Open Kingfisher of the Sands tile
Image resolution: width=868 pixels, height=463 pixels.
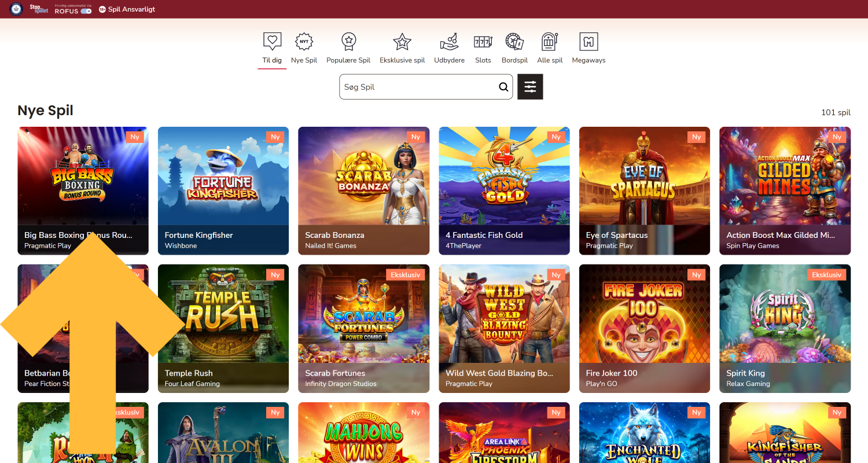click(x=785, y=433)
